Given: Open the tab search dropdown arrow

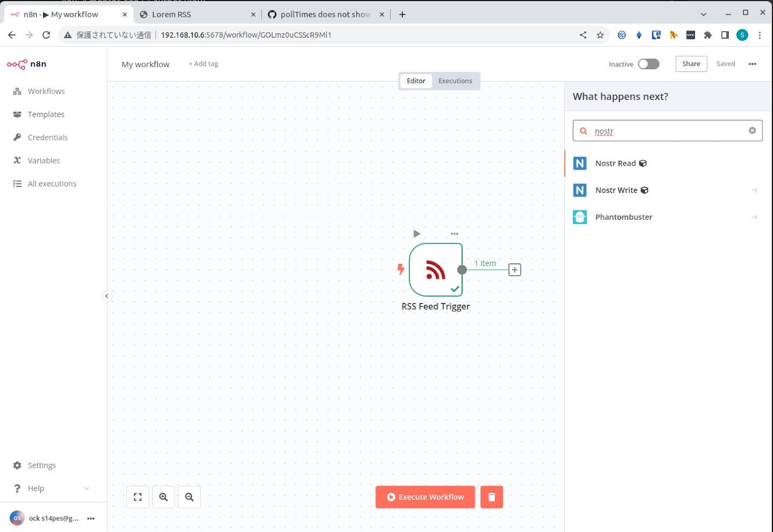Looking at the screenshot, I should [x=704, y=15].
